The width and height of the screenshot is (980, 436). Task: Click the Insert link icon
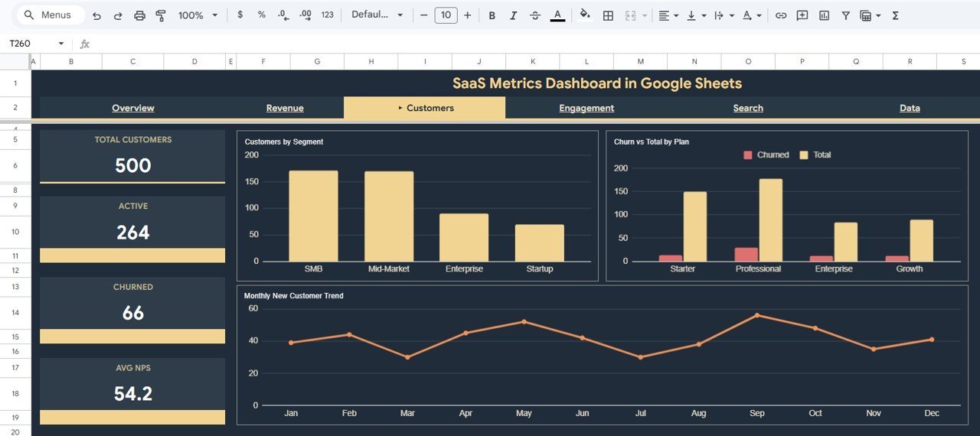[x=781, y=15]
